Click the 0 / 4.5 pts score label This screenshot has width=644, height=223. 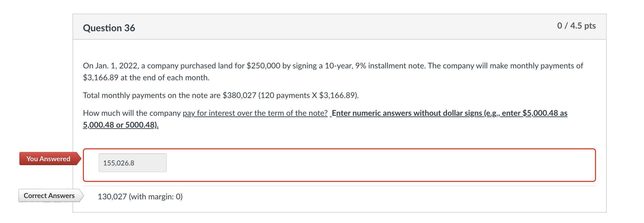576,25
